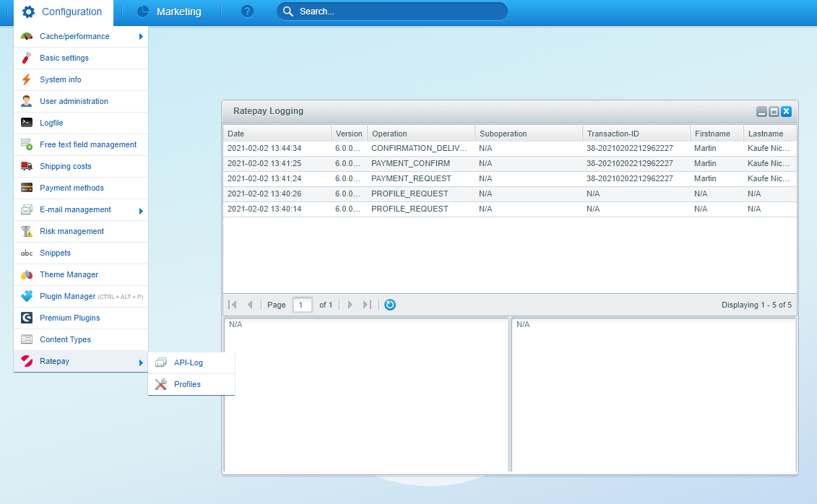Click the Plugin Manager puzzle icon
The width and height of the screenshot is (817, 504).
coord(27,296)
